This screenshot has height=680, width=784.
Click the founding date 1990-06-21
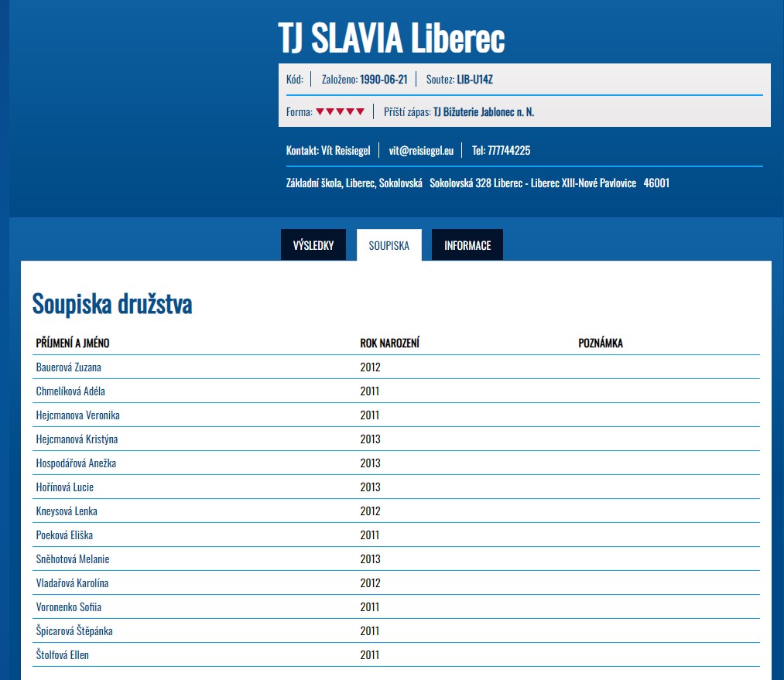pos(384,80)
